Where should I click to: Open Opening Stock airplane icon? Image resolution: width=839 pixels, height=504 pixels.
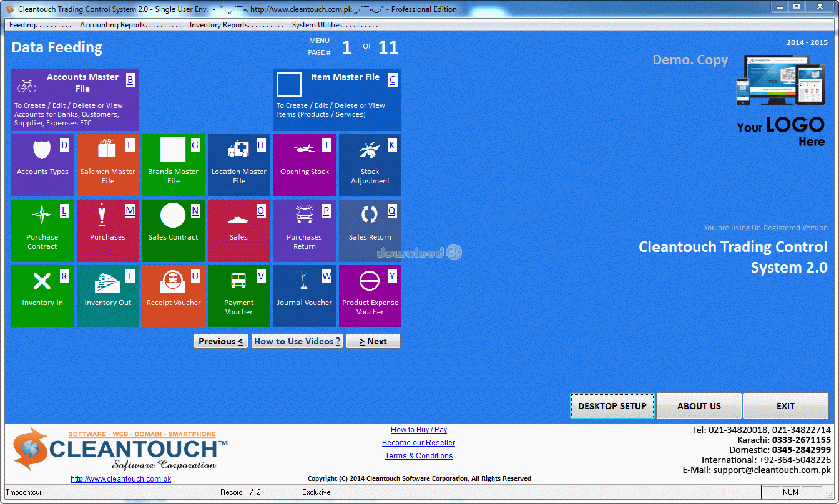(304, 149)
